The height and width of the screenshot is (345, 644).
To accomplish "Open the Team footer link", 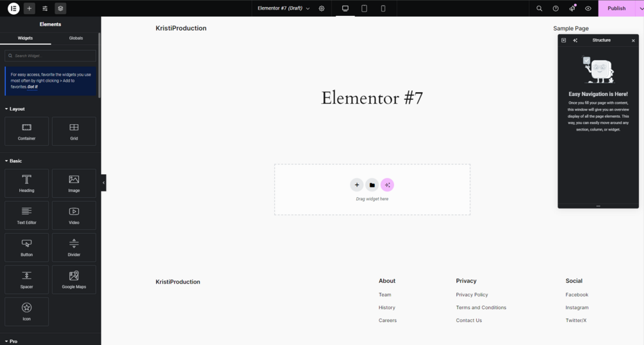I will pyautogui.click(x=385, y=294).
